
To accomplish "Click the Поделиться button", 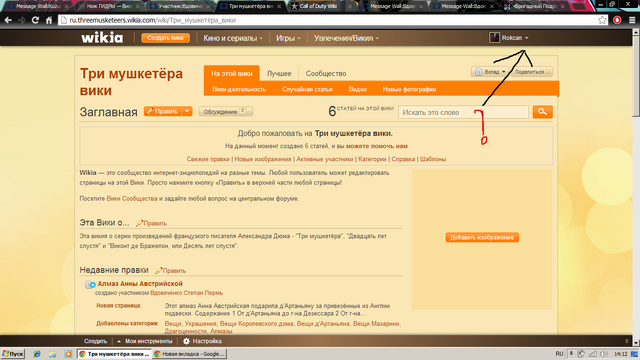I will (x=531, y=72).
